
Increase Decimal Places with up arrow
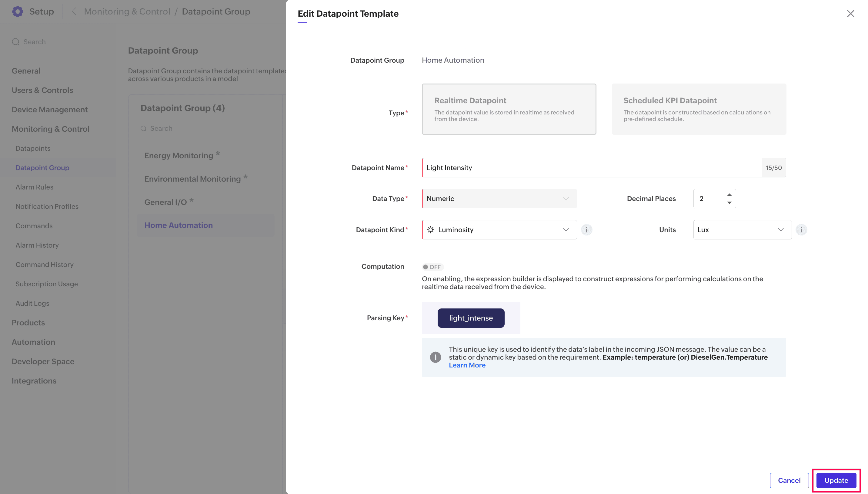[x=729, y=195]
